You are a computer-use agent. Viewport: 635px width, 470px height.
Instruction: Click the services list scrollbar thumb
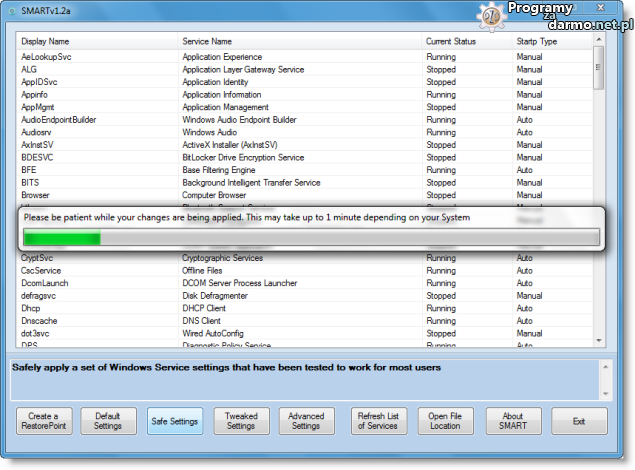[599, 67]
